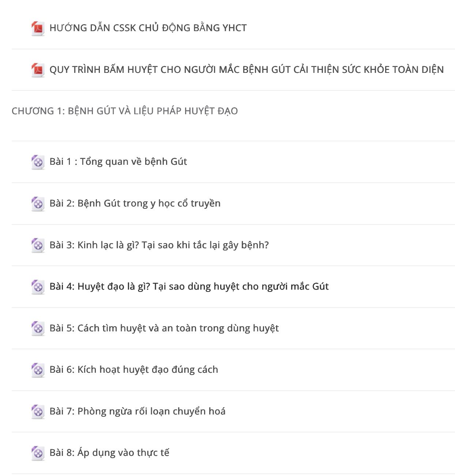Select video icon of Bài 4 lesson
The height and width of the screenshot is (476, 455).
[x=38, y=287]
